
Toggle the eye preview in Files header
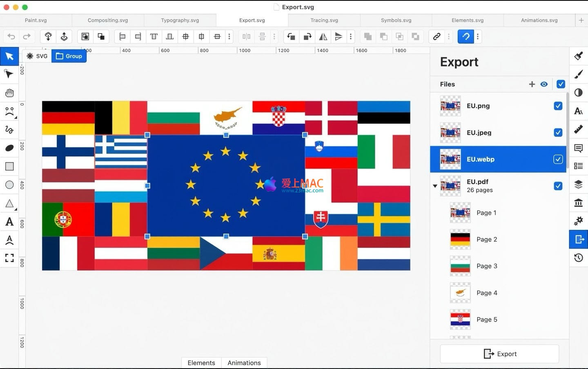[544, 84]
